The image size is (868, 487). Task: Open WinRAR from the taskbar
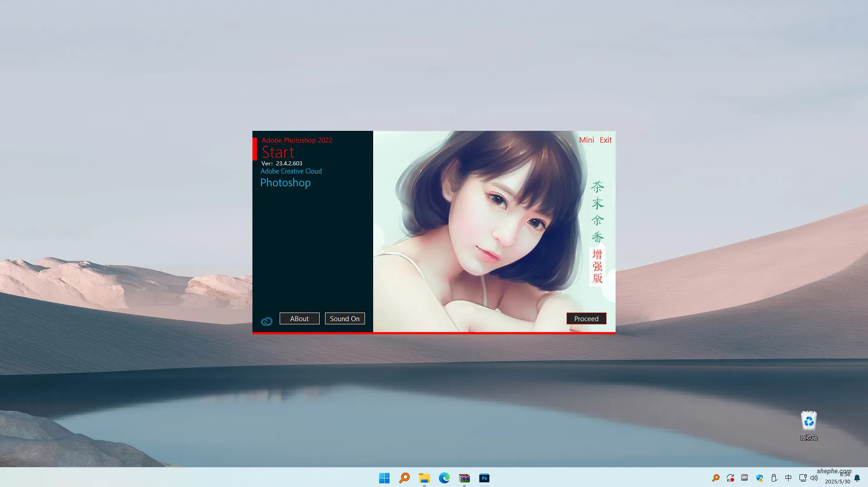(x=464, y=478)
